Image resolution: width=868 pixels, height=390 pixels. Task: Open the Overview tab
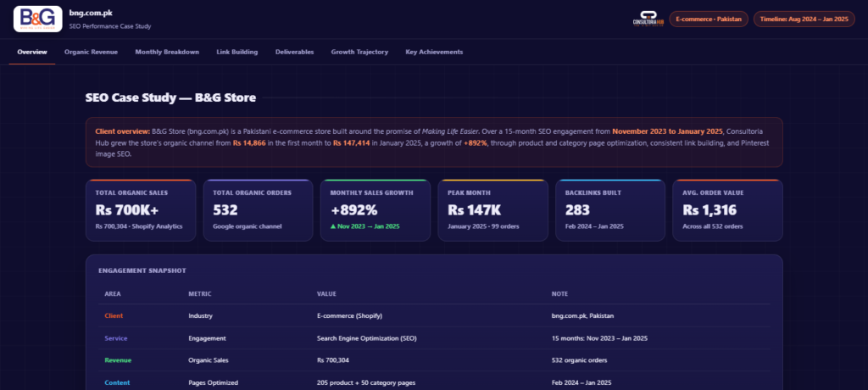click(x=32, y=52)
